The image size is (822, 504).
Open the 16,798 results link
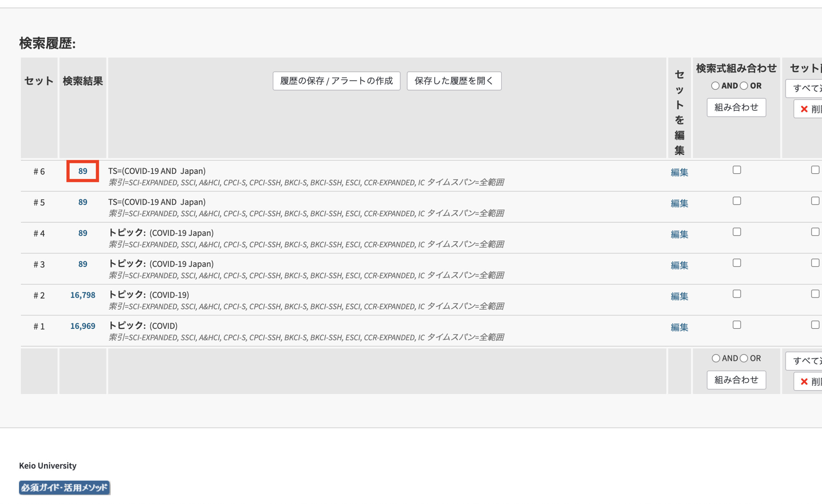pos(83,295)
